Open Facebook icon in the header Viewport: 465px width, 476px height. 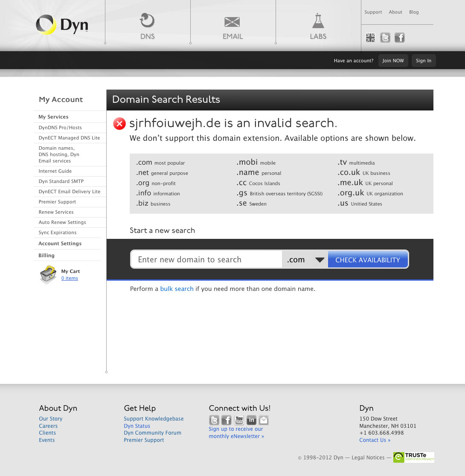399,38
